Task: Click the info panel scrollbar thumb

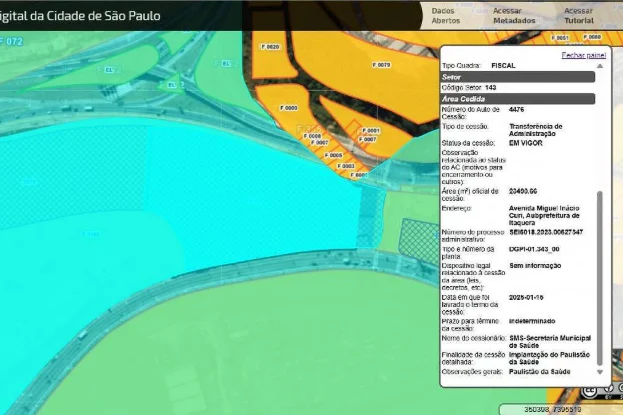Action: [600, 278]
